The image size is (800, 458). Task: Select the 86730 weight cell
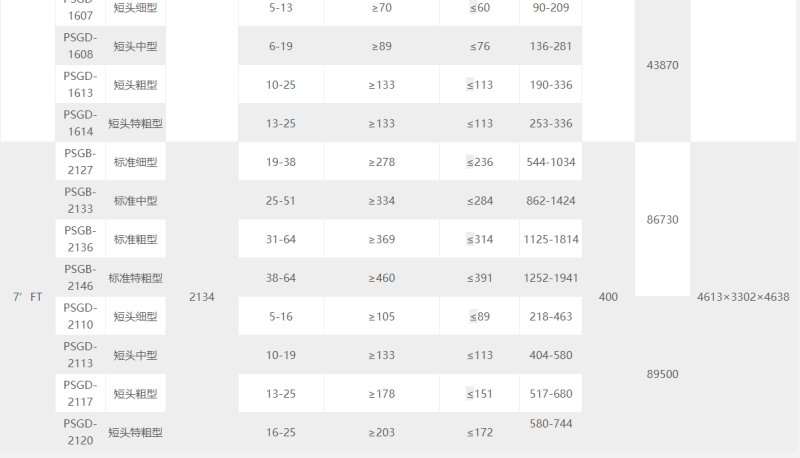pos(662,220)
